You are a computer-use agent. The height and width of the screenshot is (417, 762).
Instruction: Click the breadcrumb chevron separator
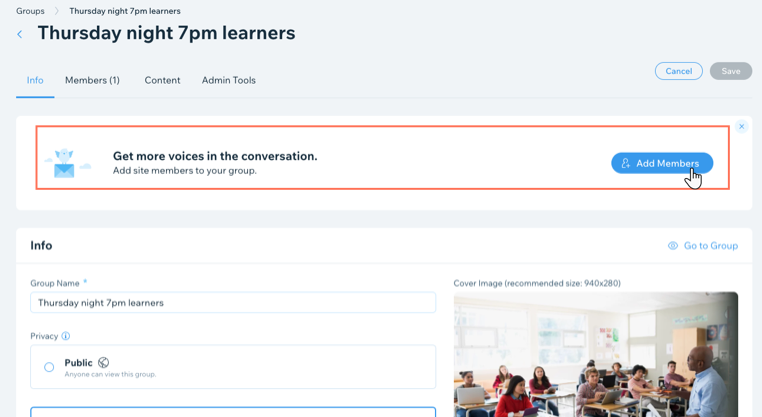click(57, 11)
